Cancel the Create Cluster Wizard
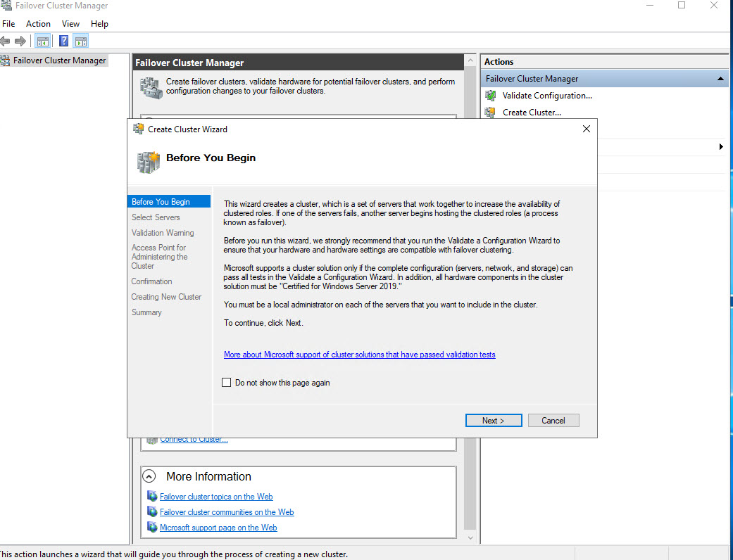This screenshot has width=733, height=560. click(553, 421)
